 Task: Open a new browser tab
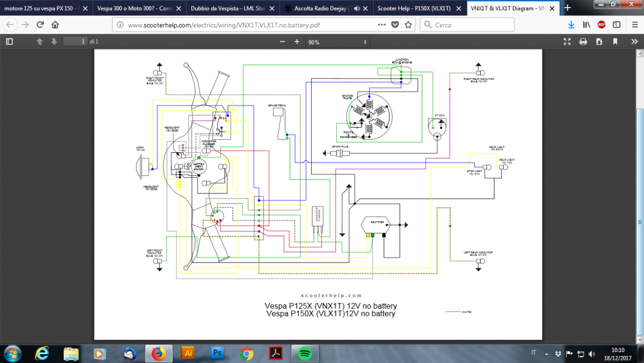567,8
